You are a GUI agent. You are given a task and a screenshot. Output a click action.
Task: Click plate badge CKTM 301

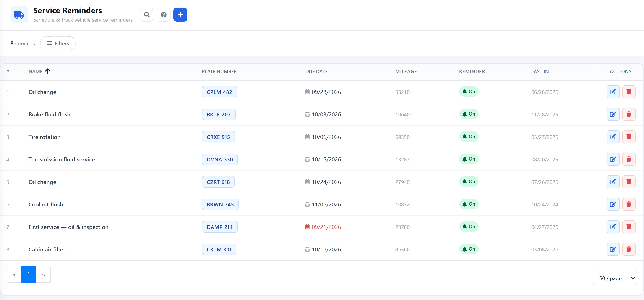point(219,249)
